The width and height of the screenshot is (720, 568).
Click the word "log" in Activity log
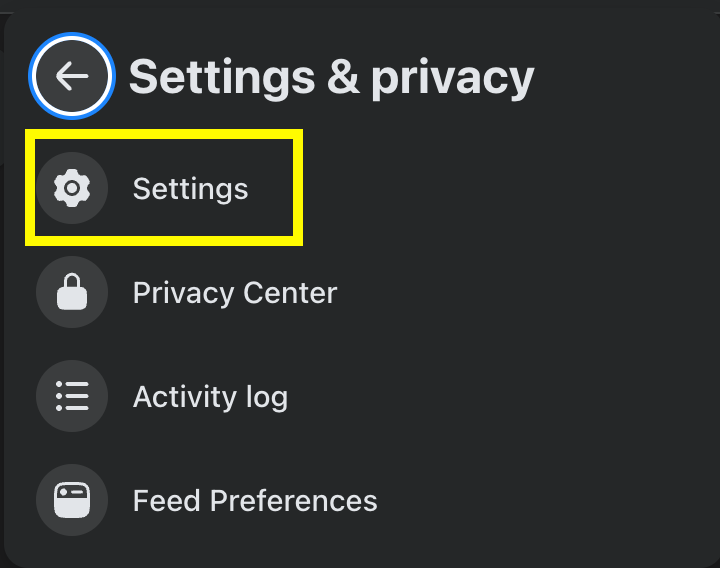pyautogui.click(x=267, y=398)
